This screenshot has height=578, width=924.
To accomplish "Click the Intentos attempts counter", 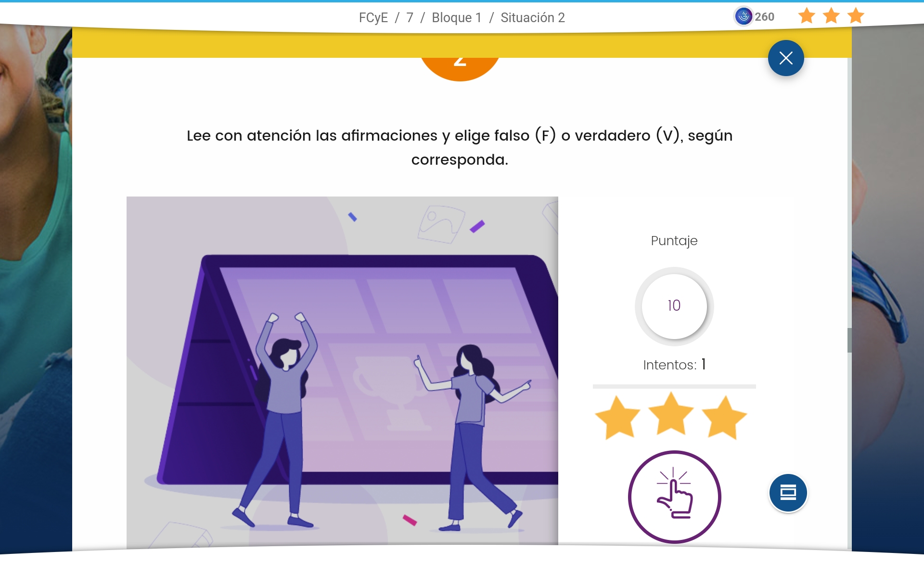I will (x=674, y=365).
